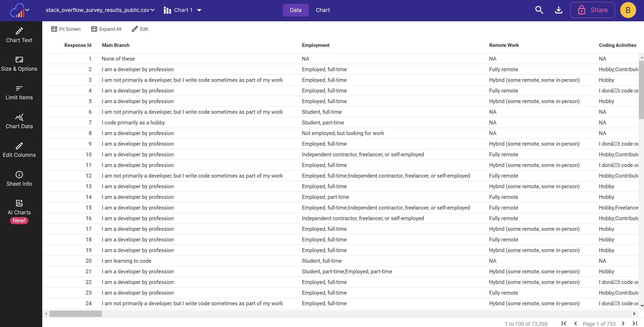
Task: Jump to the last page
Action: pyautogui.click(x=635, y=323)
